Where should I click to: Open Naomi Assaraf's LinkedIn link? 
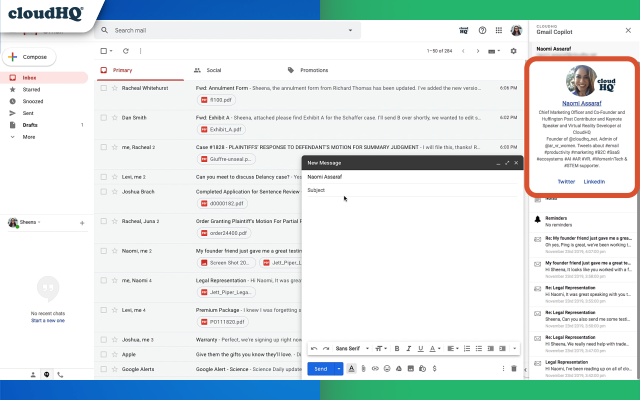point(594,182)
